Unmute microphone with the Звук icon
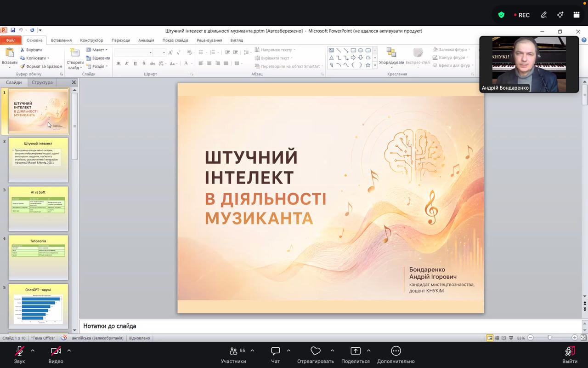Viewport: 588px width, 368px height. 19,351
